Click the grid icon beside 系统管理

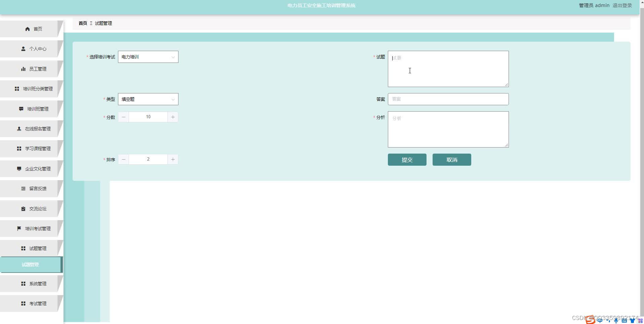click(x=23, y=284)
